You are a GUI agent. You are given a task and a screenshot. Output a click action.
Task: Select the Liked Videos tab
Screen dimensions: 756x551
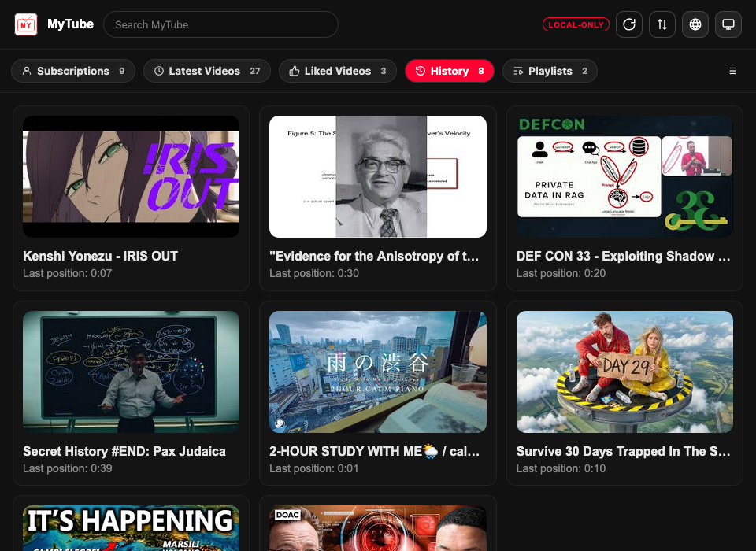click(x=338, y=71)
